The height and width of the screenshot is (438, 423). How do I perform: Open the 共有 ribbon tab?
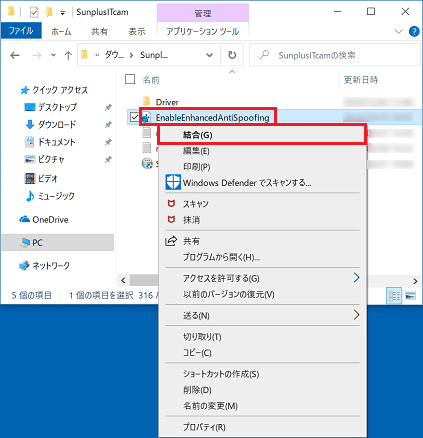tap(100, 31)
